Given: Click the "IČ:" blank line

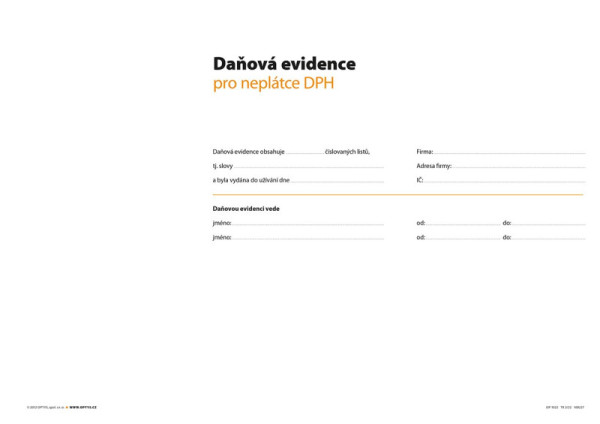Looking at the screenshot, I should pos(505,180).
